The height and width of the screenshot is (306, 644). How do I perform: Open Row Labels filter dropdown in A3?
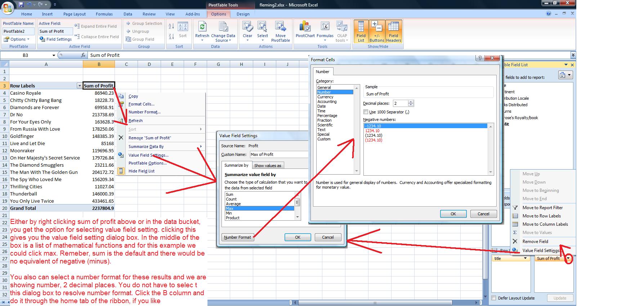tap(79, 86)
